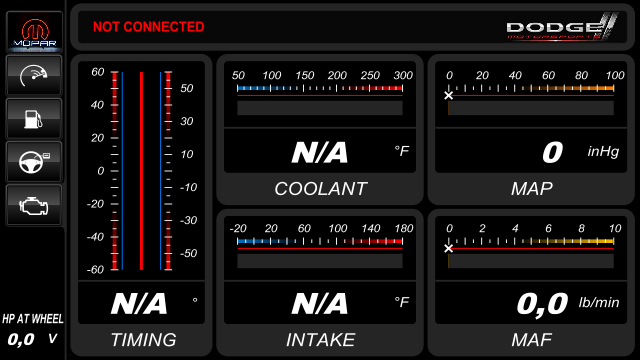The image size is (640, 360).
Task: Select the INTAKE gauge label
Action: (320, 340)
